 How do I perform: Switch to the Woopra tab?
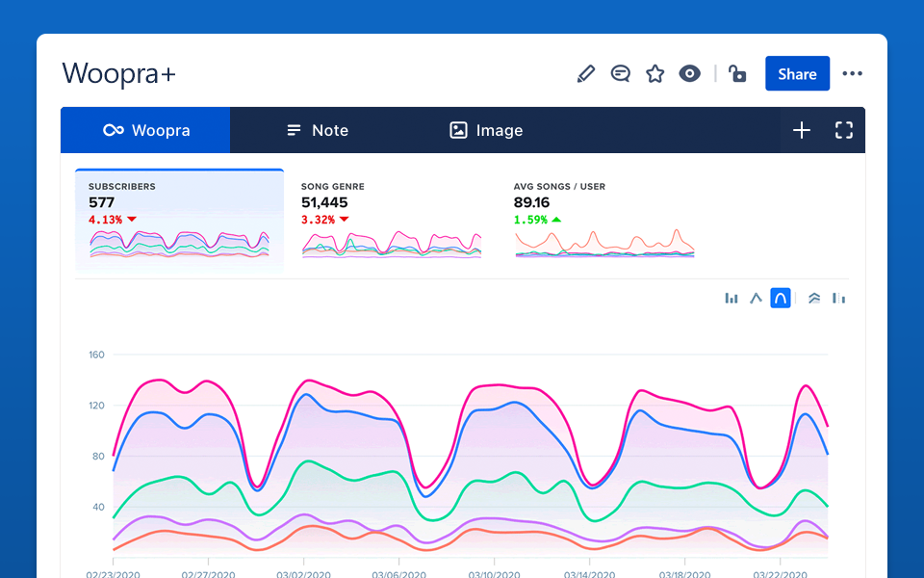click(145, 130)
